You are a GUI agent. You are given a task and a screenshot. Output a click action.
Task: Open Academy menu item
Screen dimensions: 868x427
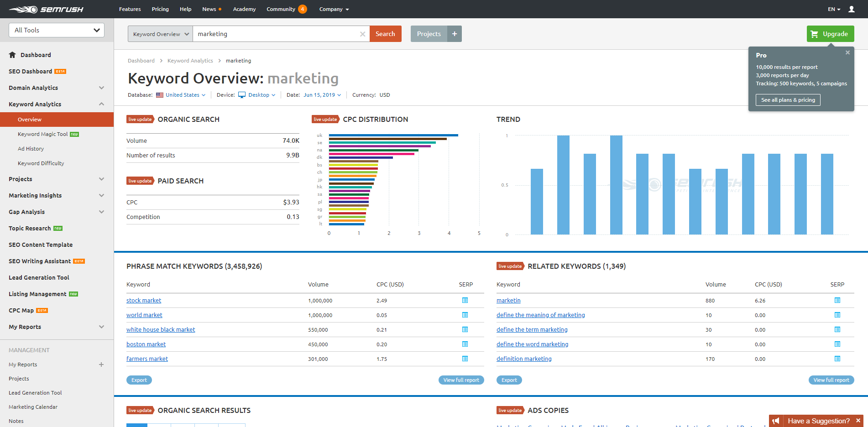click(x=244, y=9)
